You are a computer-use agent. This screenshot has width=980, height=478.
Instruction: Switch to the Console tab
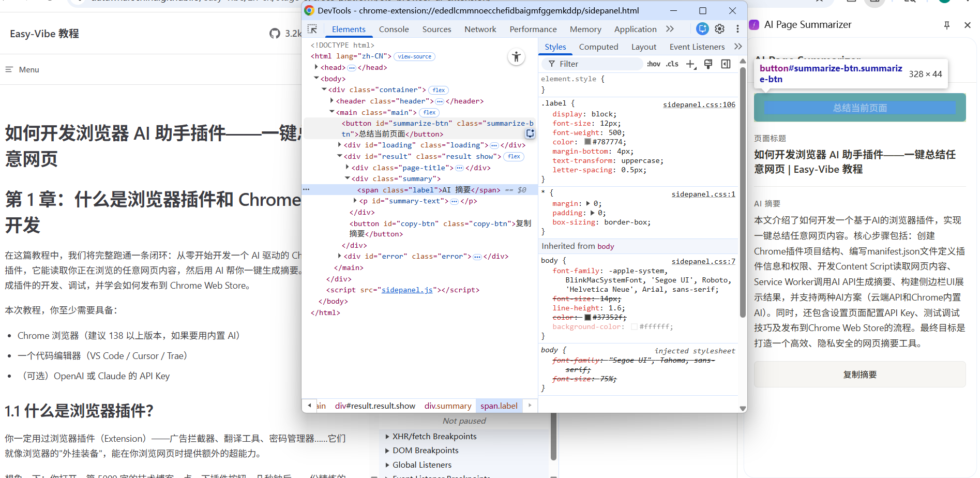coord(394,29)
